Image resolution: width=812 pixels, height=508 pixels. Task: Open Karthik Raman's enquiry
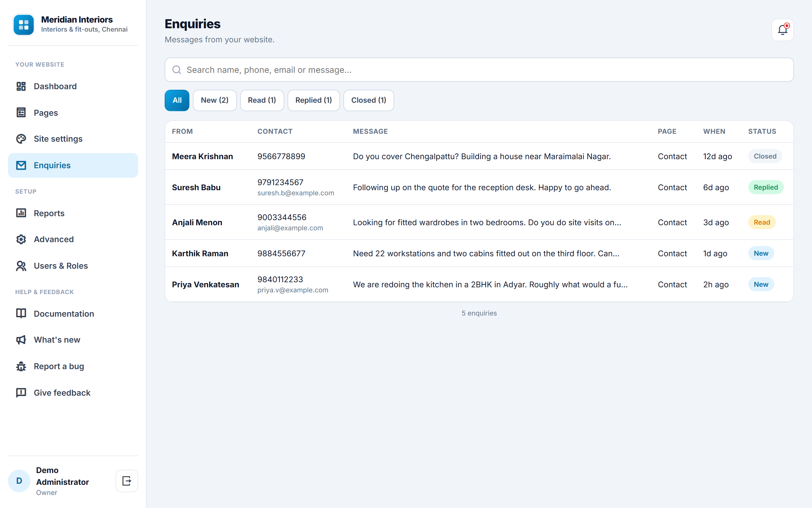coord(479,253)
